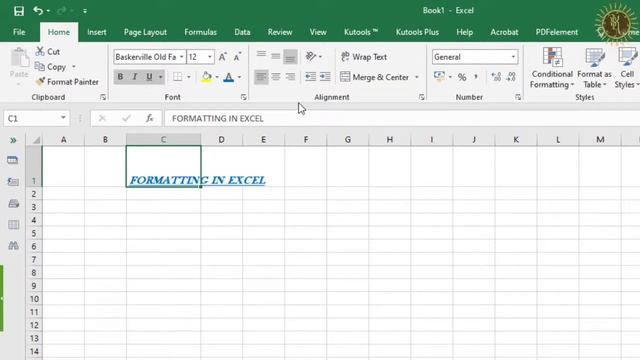Open Font settings dialog launcher

tap(244, 97)
